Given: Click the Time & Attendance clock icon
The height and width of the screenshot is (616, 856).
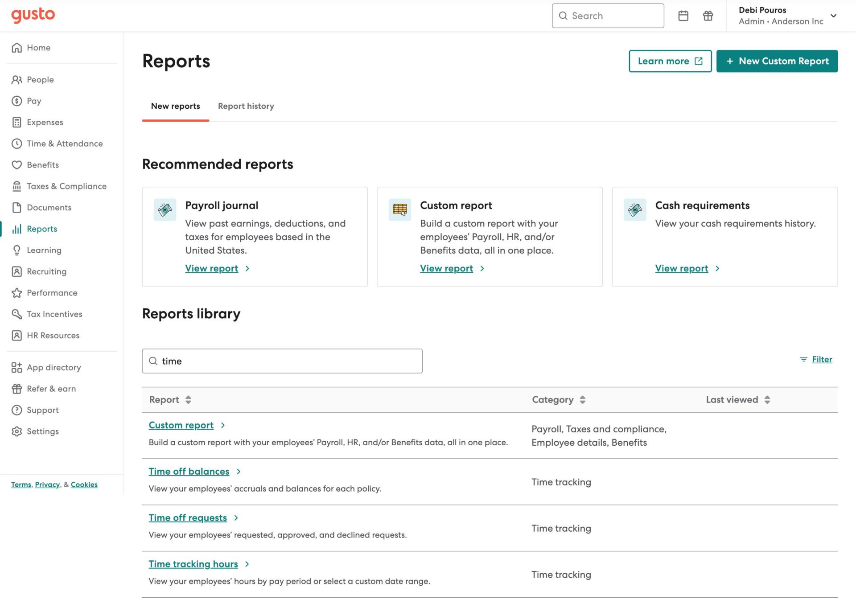Looking at the screenshot, I should click(x=16, y=144).
